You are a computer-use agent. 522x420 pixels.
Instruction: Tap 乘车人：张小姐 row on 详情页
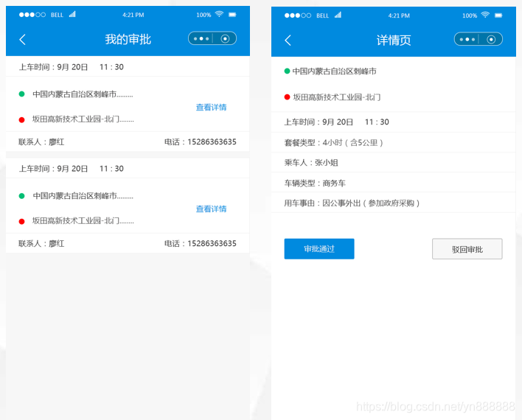click(x=394, y=162)
